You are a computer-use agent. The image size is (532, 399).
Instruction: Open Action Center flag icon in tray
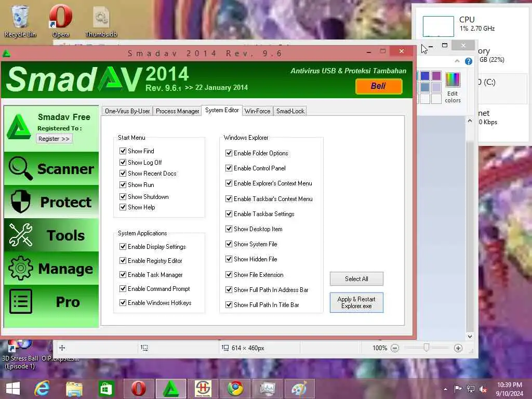458,389
